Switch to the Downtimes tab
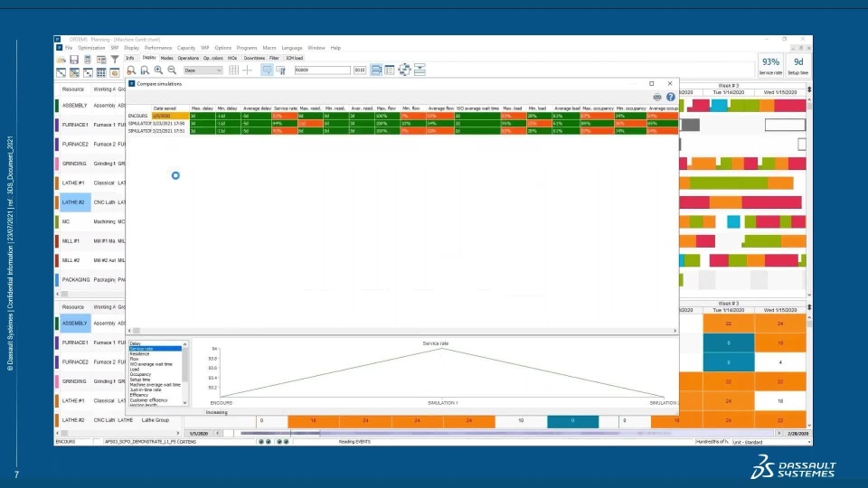 pos(254,58)
